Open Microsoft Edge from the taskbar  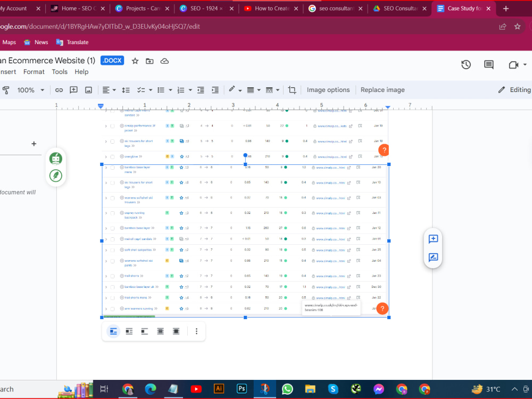pyautogui.click(x=151, y=389)
